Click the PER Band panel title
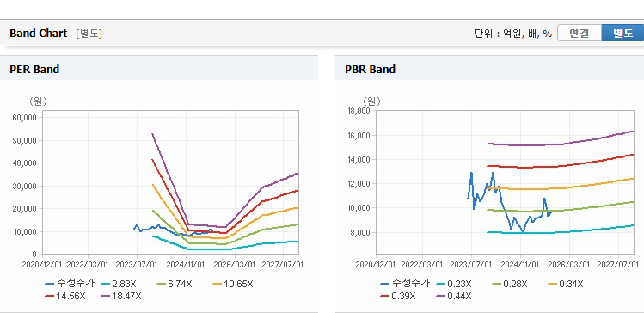 [x=34, y=69]
